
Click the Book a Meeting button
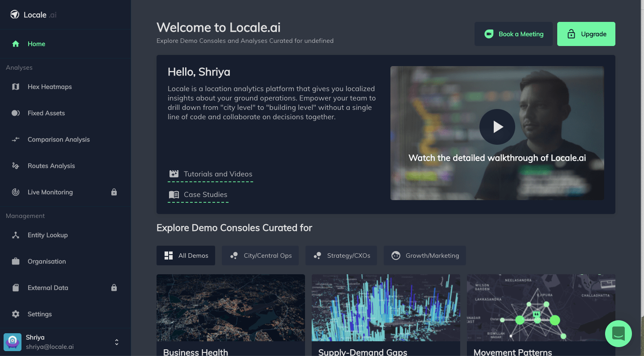click(513, 34)
